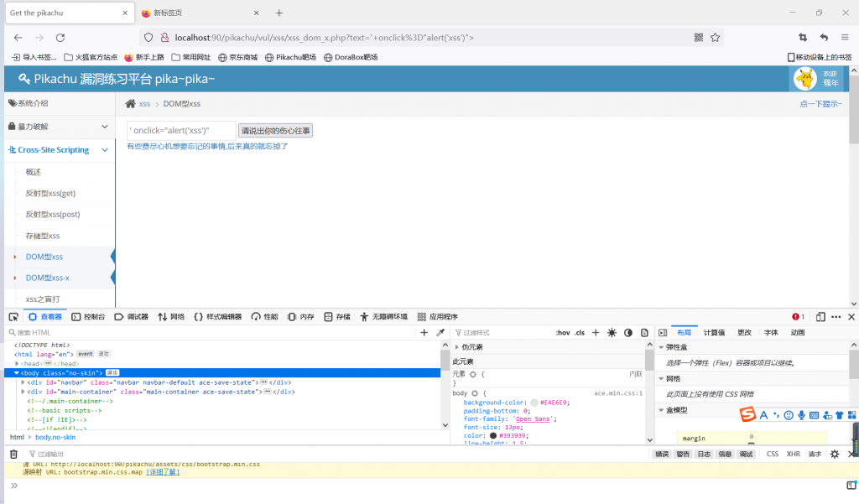Clear console output with the trash icon
This screenshot has height=504, width=859.
pyautogui.click(x=13, y=454)
